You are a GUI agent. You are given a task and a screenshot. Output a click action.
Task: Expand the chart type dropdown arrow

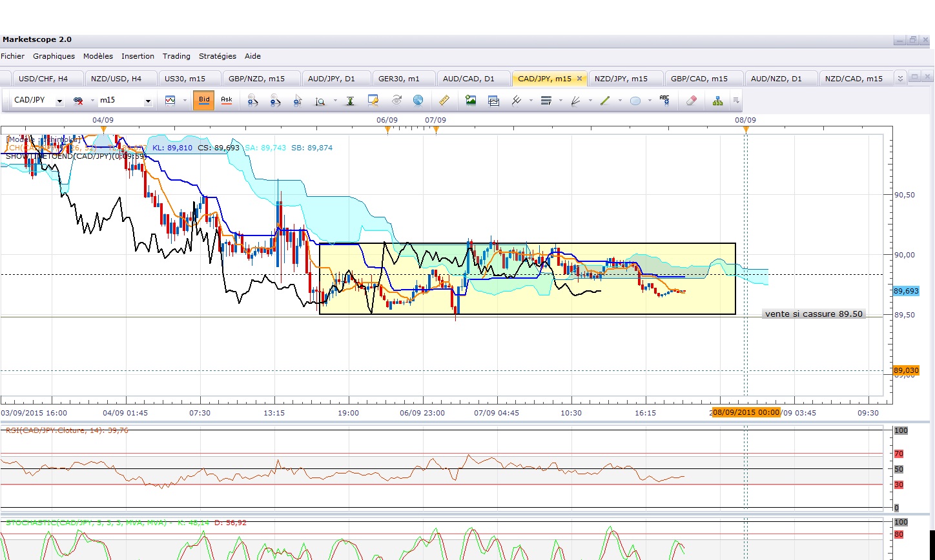[185, 101]
